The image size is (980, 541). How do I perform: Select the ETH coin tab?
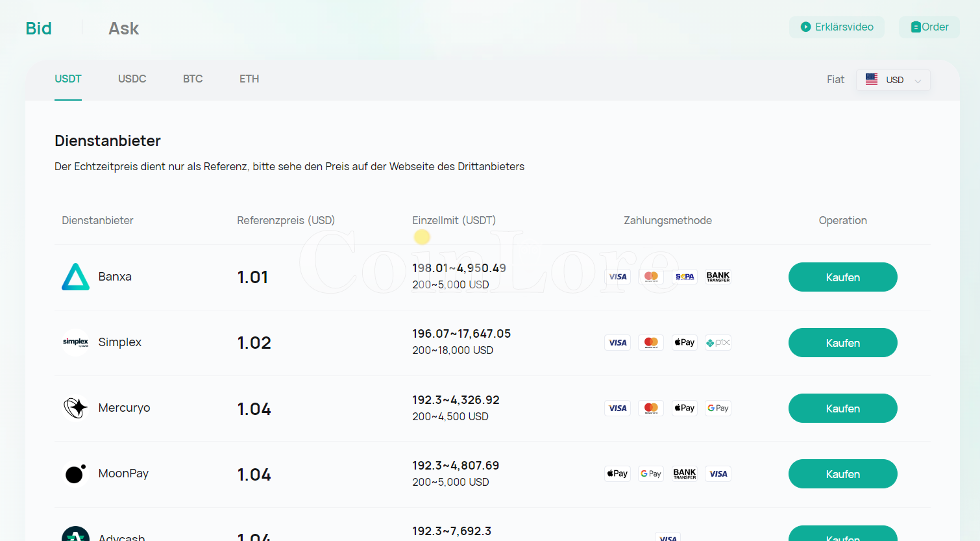click(x=249, y=79)
